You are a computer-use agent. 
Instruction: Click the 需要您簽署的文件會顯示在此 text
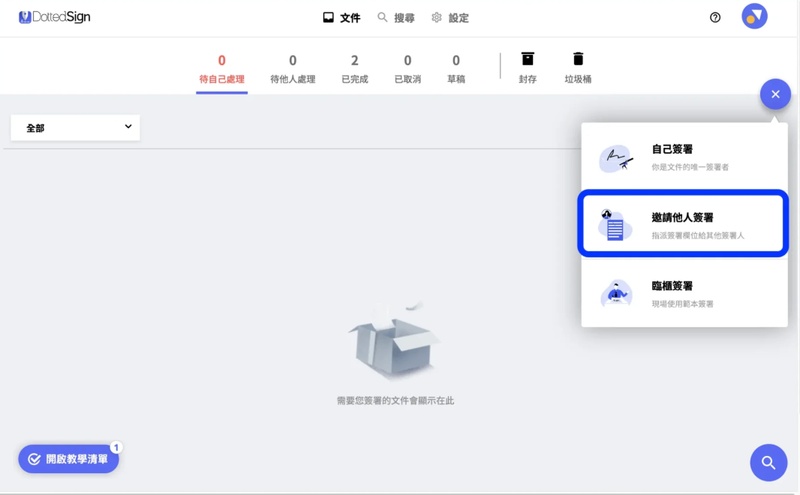[x=395, y=401]
